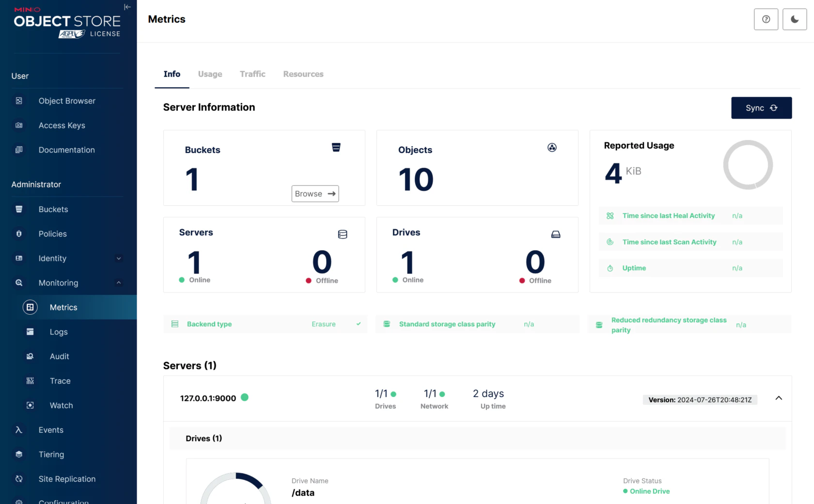814x504 pixels.
Task: Switch to the Resources tab
Action: click(303, 74)
